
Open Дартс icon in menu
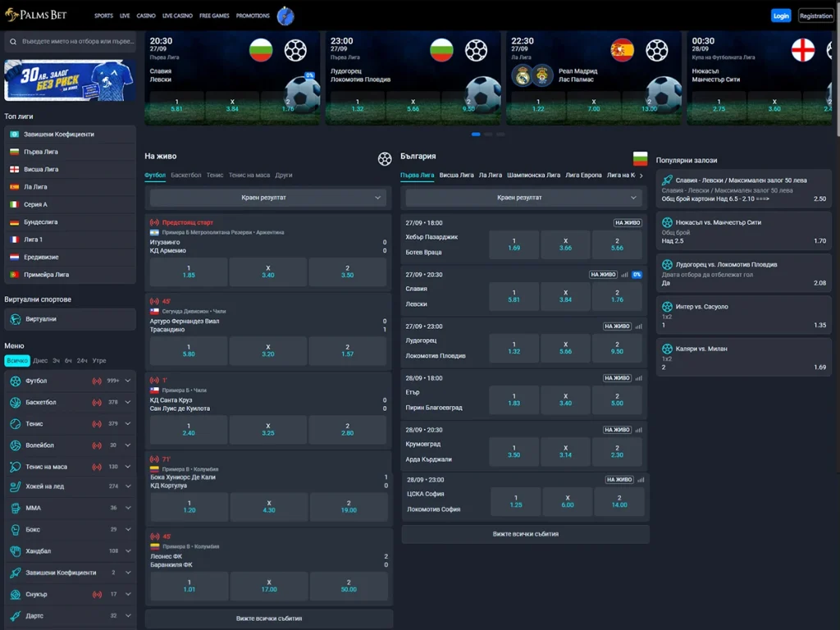click(x=15, y=615)
